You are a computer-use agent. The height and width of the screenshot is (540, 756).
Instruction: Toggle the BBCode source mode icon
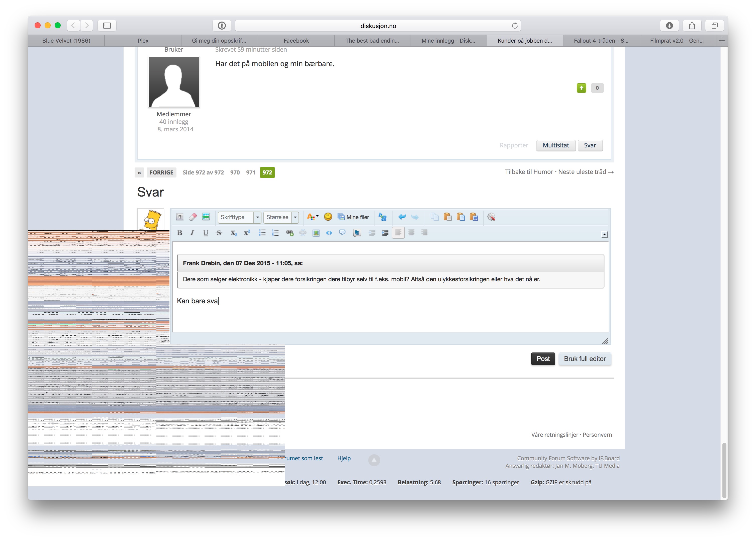[x=179, y=217]
